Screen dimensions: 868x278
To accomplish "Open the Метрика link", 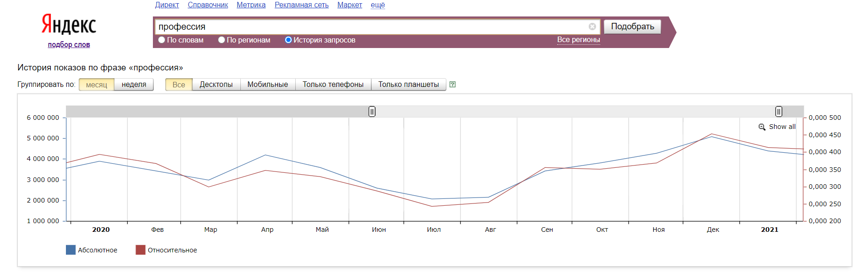I will tap(251, 5).
